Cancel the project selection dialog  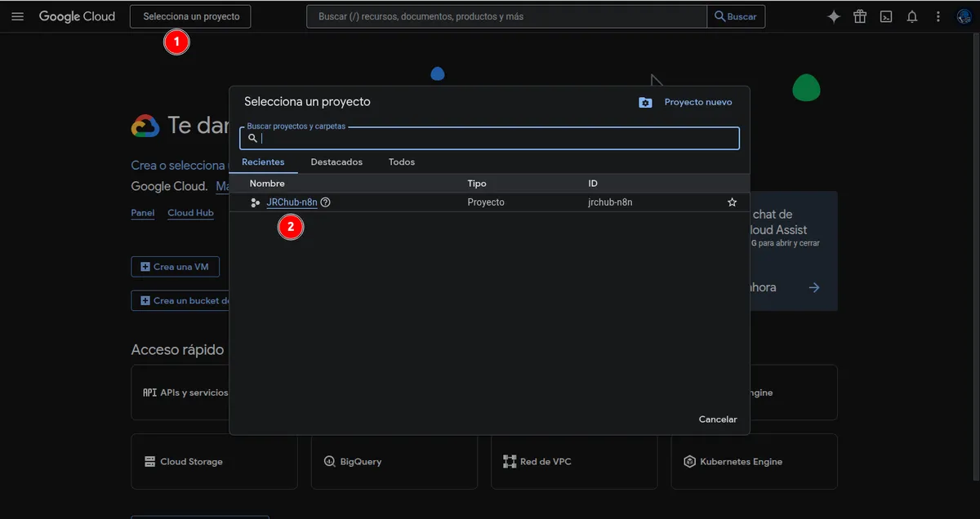click(718, 419)
